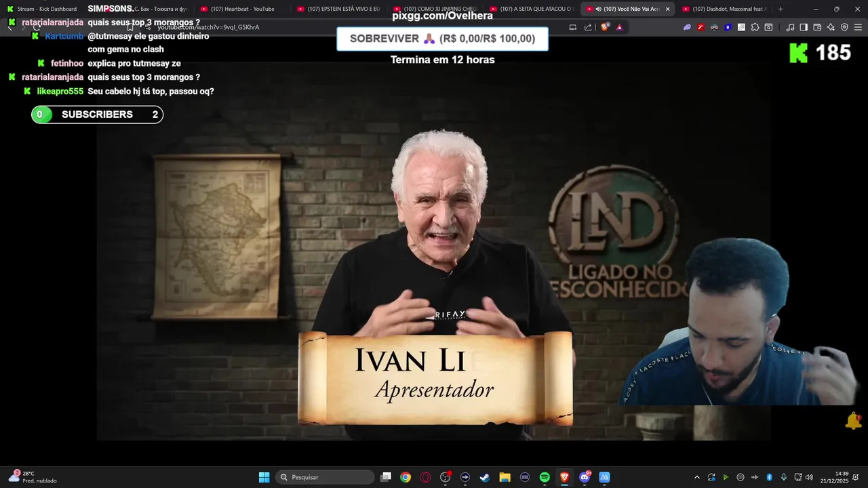The width and height of the screenshot is (868, 488).
Task: Open a new browser tab
Action: (x=781, y=9)
